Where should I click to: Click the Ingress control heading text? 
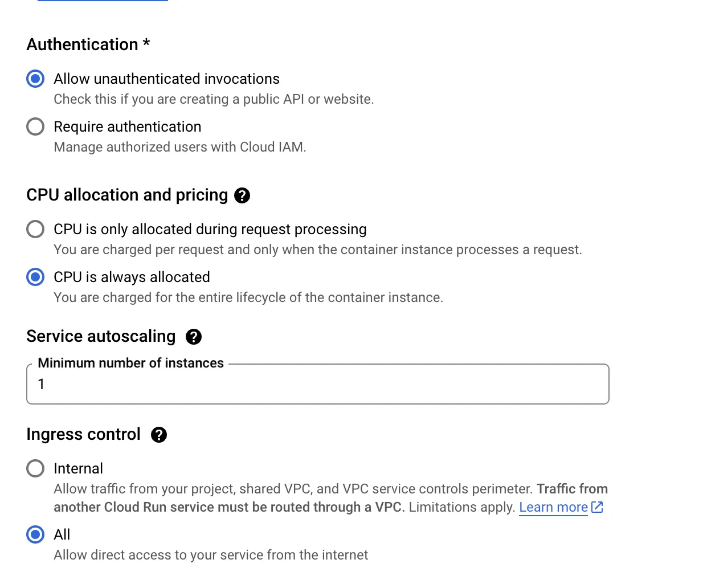(83, 434)
